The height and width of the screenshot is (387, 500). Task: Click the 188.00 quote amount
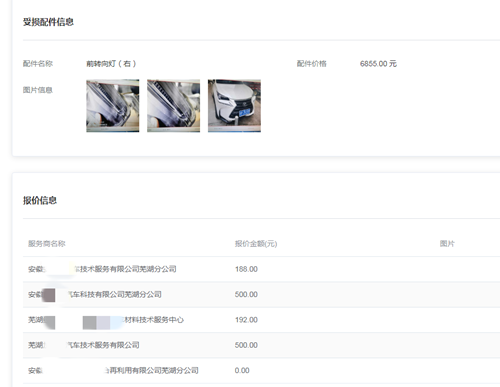point(246,269)
